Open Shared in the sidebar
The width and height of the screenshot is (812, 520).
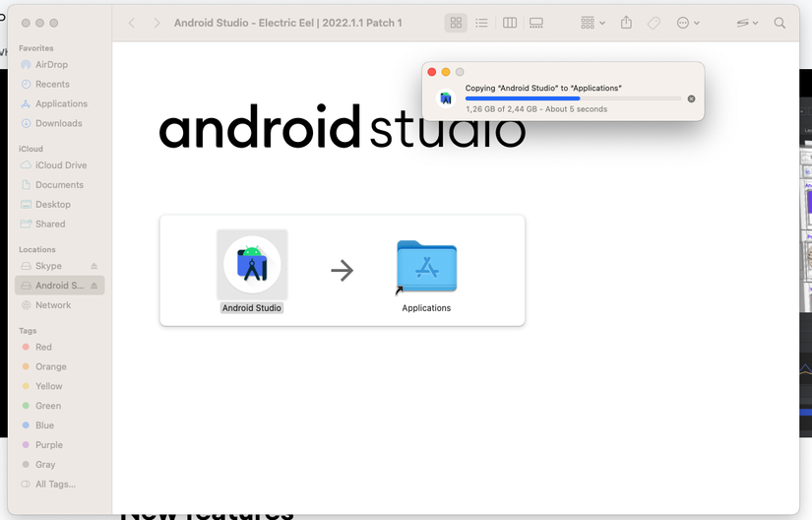click(x=60, y=224)
